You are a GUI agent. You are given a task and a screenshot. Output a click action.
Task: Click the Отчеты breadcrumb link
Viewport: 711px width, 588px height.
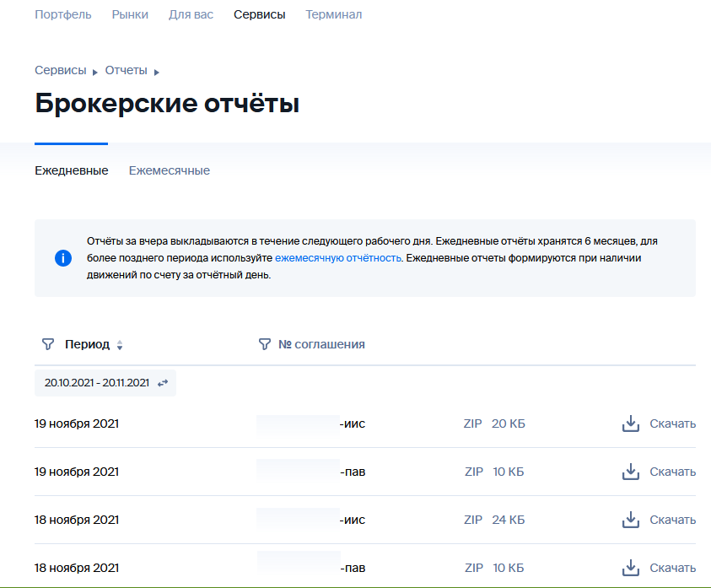click(126, 70)
